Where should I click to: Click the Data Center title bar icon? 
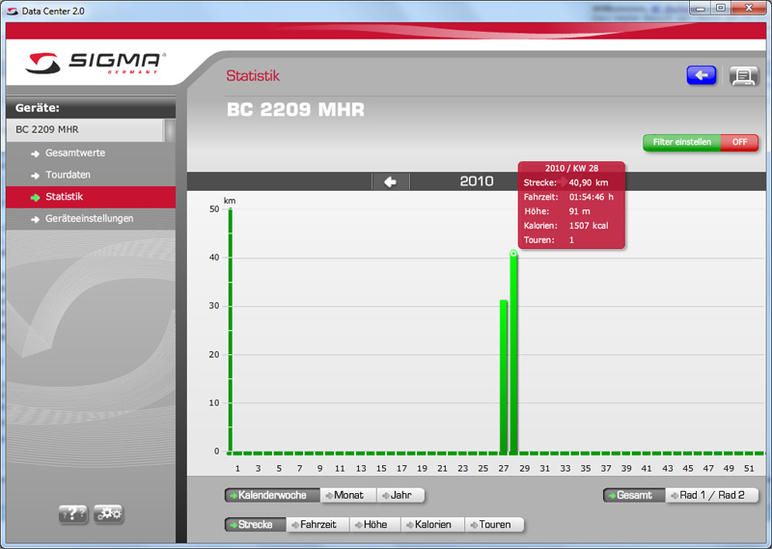pos(12,11)
